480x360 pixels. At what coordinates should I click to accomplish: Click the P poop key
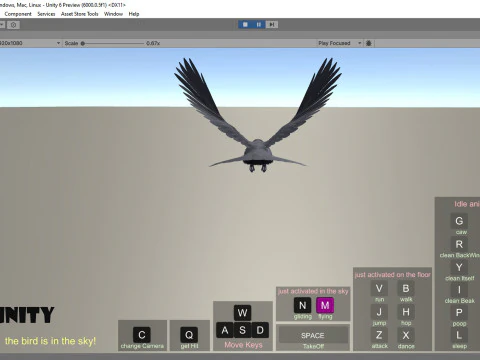(459, 313)
